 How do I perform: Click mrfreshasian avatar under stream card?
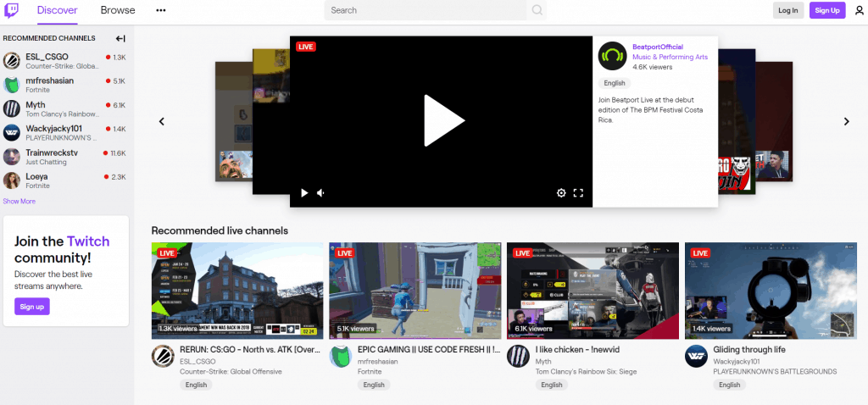pos(341,356)
